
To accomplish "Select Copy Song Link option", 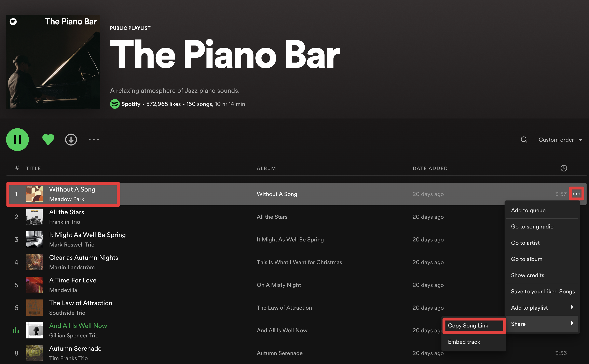I will (x=468, y=326).
